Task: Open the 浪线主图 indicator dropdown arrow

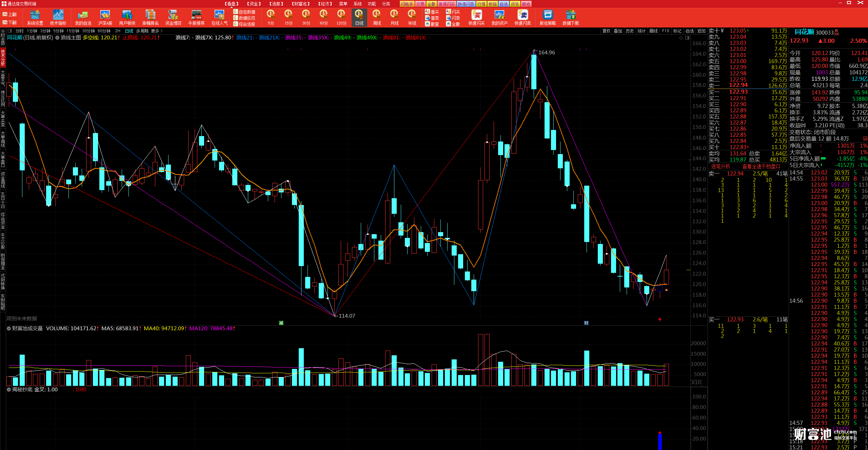Action: point(57,38)
